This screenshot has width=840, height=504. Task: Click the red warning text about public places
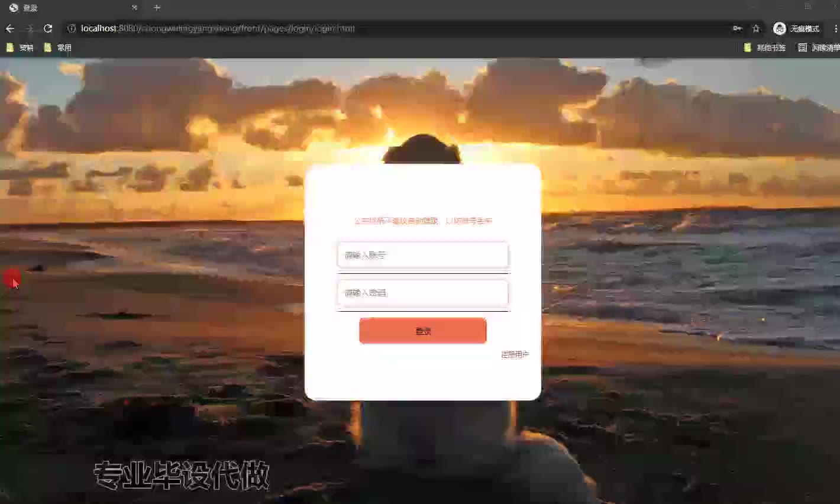coord(422,221)
